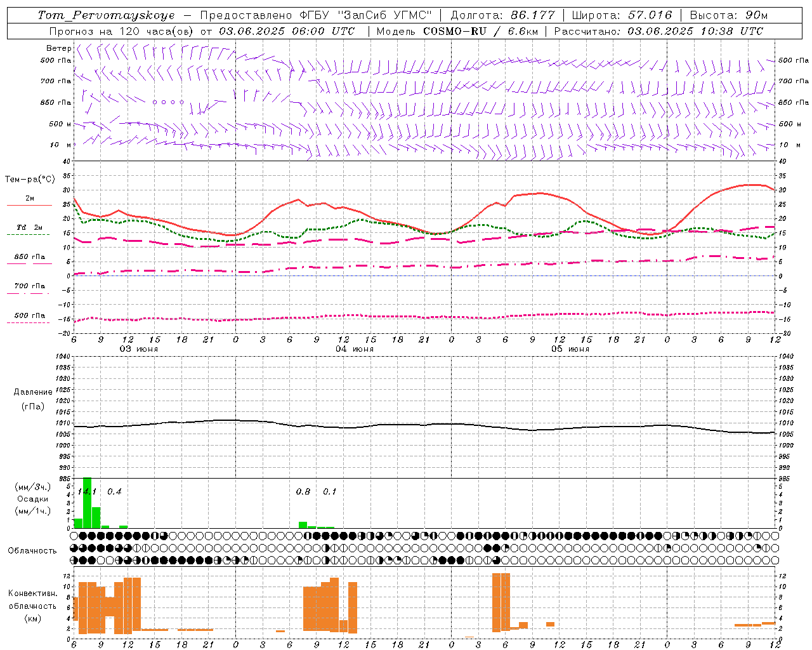Click the Долгота: 86.177 value

(x=502, y=15)
